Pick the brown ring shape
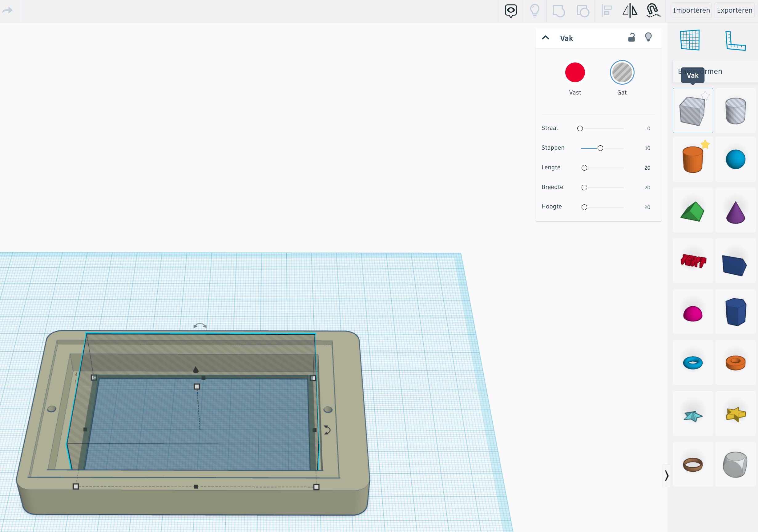The height and width of the screenshot is (532, 758). point(692,464)
